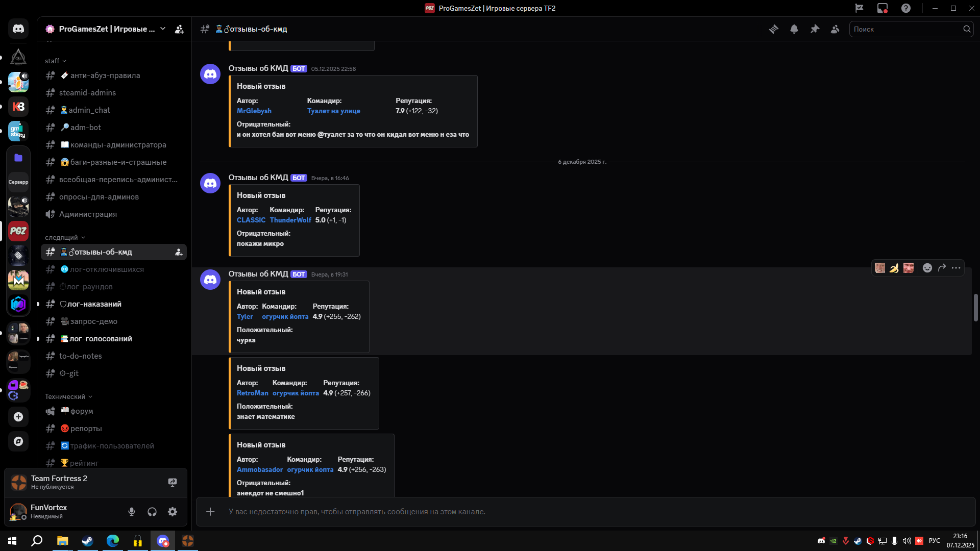Image resolution: width=980 pixels, height=551 pixels.
Task: Switch to the admin_chat channel
Action: (89, 110)
